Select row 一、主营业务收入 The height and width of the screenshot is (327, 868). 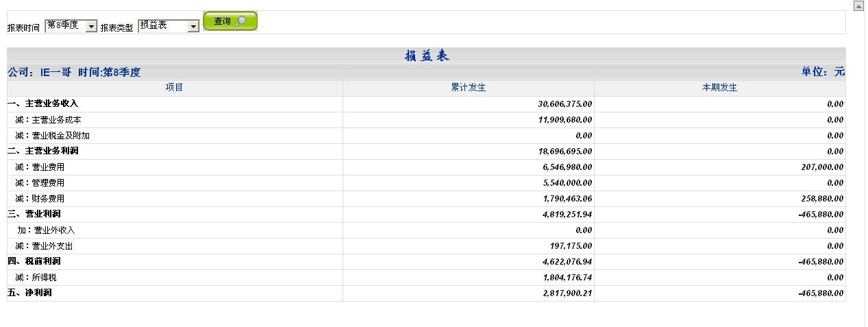pos(426,104)
